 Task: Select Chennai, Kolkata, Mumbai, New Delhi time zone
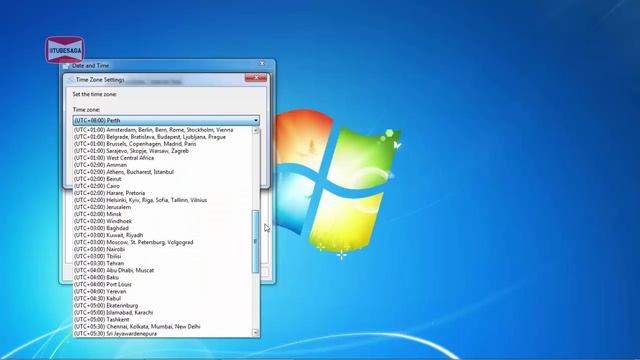163,327
